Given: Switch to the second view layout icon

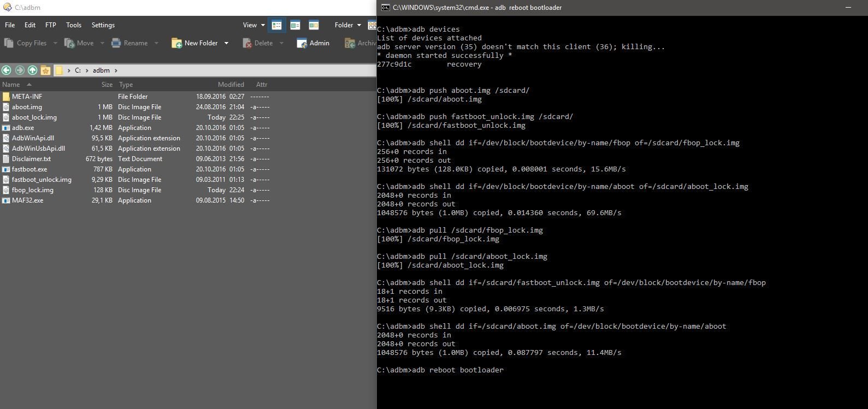Looking at the screenshot, I should pyautogui.click(x=295, y=25).
